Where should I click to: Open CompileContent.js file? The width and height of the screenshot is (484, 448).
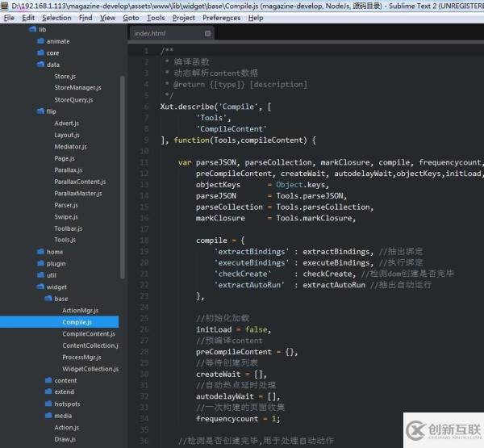pyautogui.click(x=89, y=334)
